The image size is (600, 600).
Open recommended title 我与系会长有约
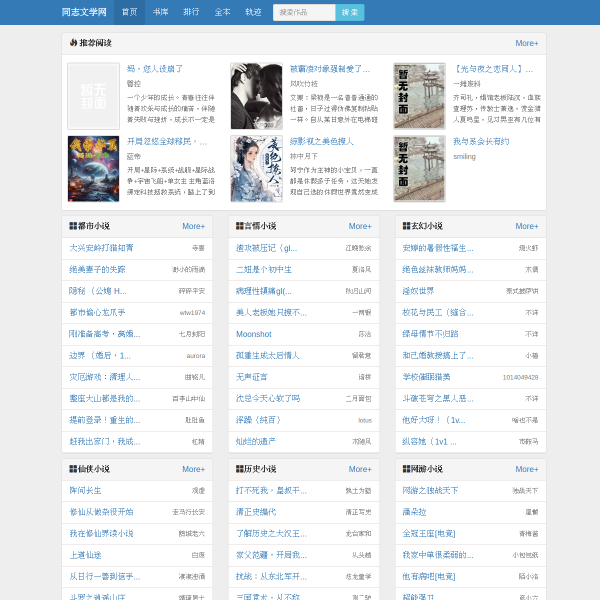[481, 142]
